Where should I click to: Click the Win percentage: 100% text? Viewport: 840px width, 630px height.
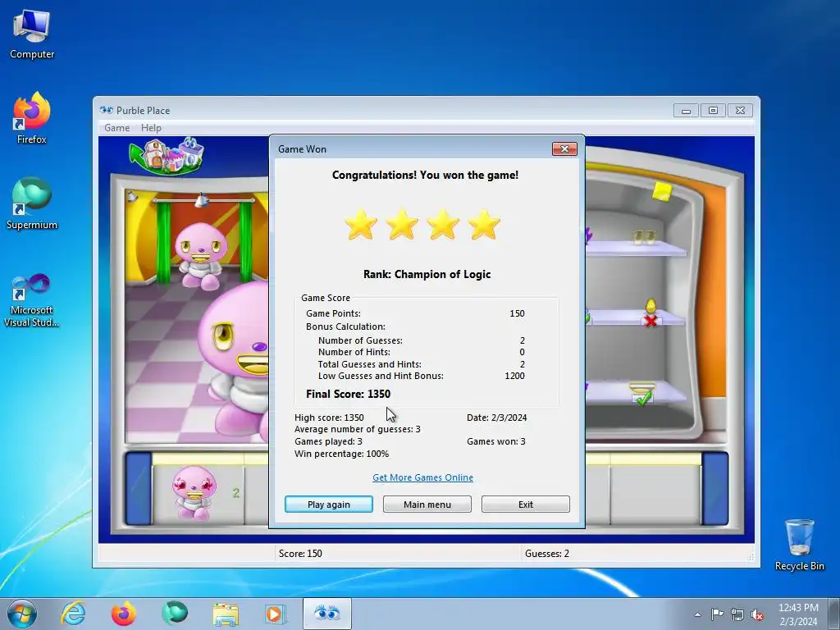point(342,454)
